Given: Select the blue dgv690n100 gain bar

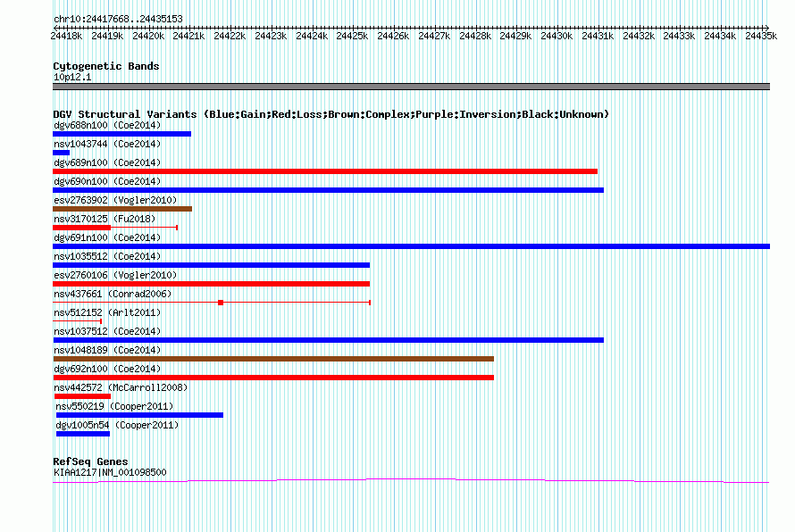Looking at the screenshot, I should click(x=328, y=190).
